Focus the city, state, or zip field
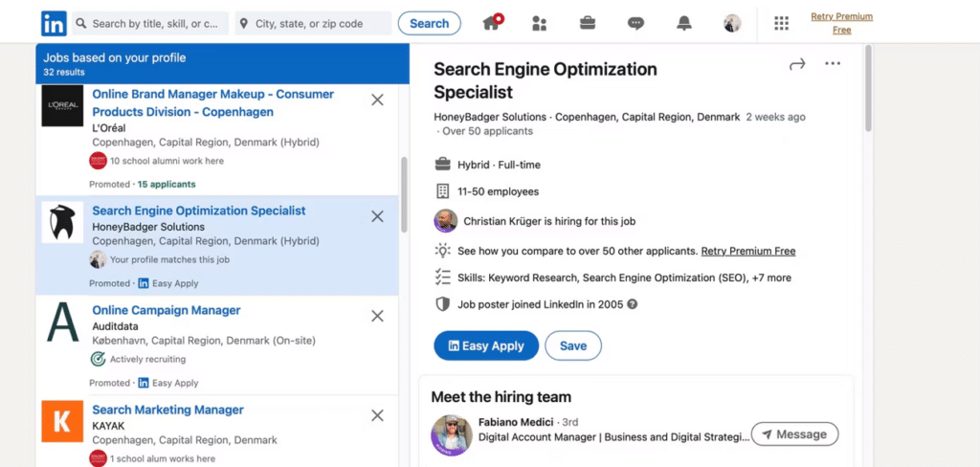980x467 pixels. point(314,24)
